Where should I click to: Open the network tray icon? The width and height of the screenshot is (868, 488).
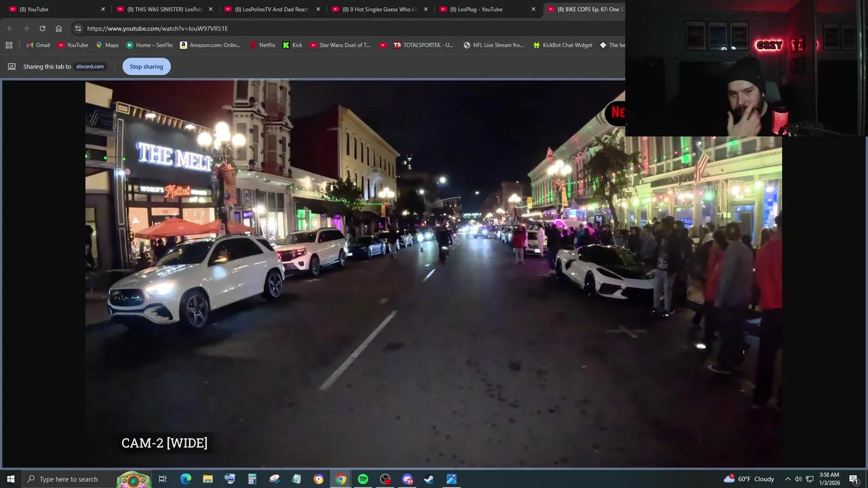810,479
